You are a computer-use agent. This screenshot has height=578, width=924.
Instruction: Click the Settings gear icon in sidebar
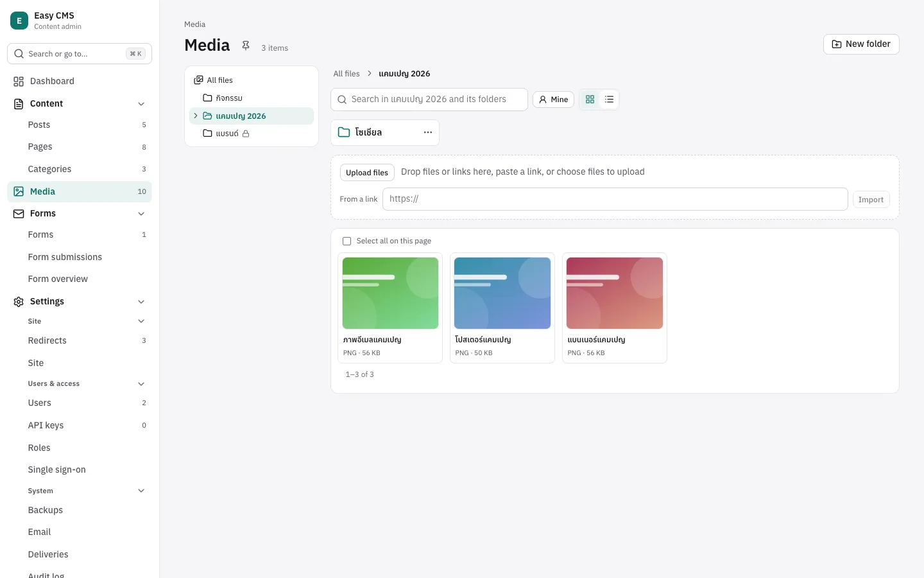point(19,302)
